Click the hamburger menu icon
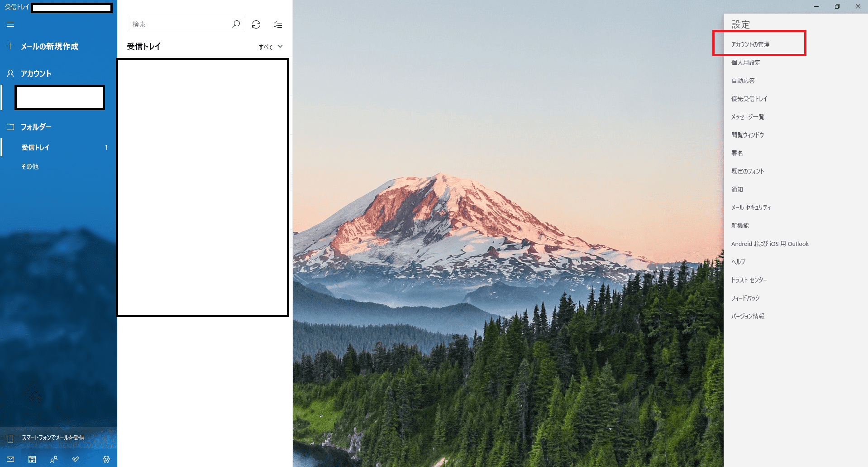Image resolution: width=868 pixels, height=467 pixels. click(10, 24)
